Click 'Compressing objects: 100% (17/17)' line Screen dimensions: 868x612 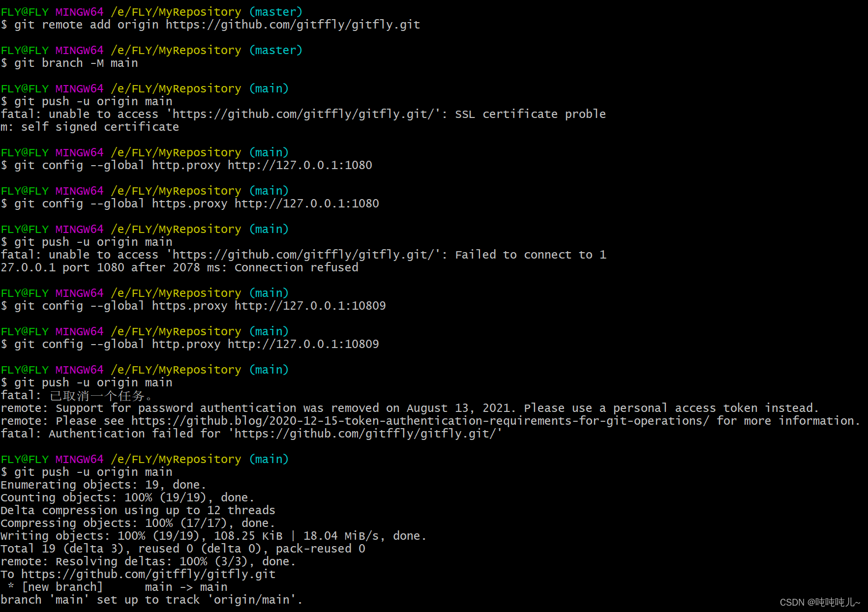tap(138, 523)
